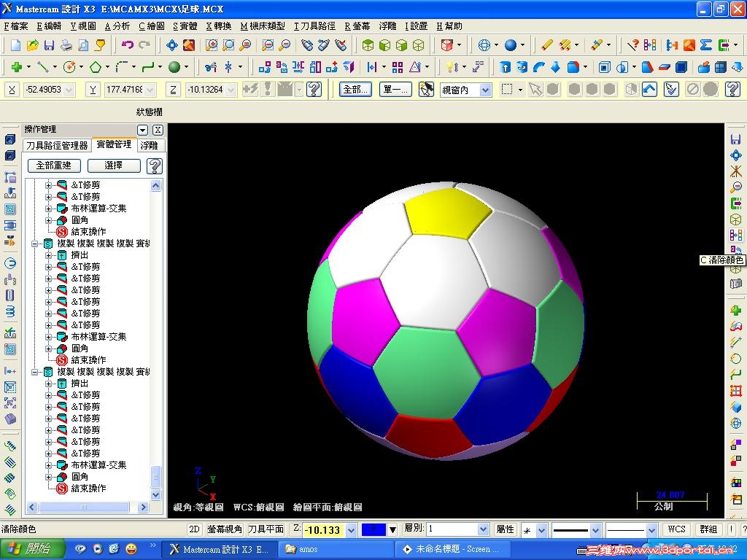This screenshot has width=747, height=560.
Task: Click the 選擇 button in solids manager
Action: coord(113,166)
